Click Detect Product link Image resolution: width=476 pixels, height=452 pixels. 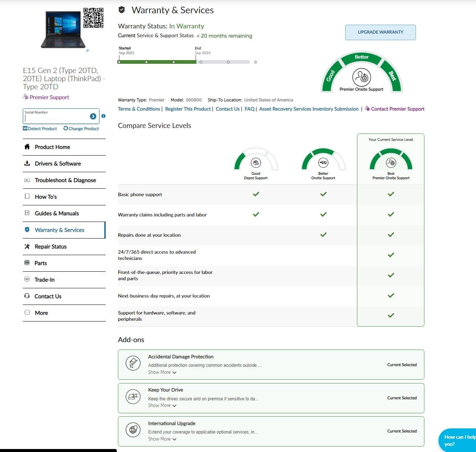coord(40,129)
